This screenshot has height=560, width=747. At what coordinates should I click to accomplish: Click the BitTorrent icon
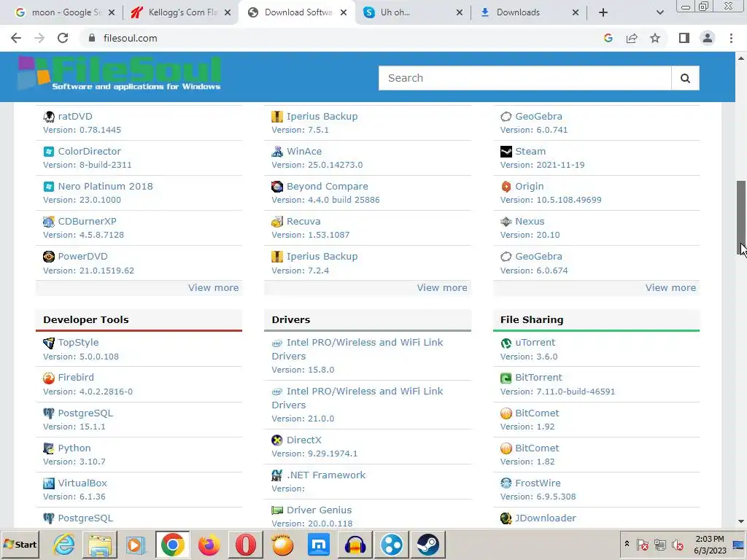coord(506,378)
